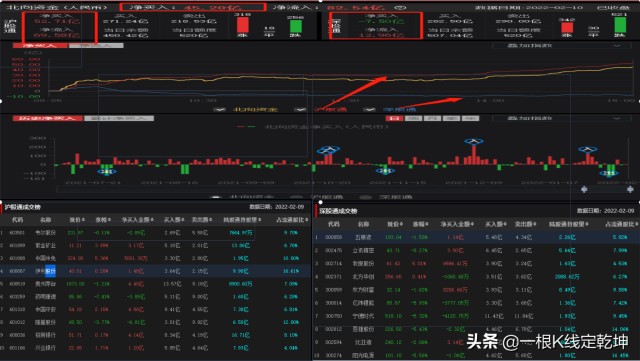Click blue marker under the rightmost green bars

609,174
